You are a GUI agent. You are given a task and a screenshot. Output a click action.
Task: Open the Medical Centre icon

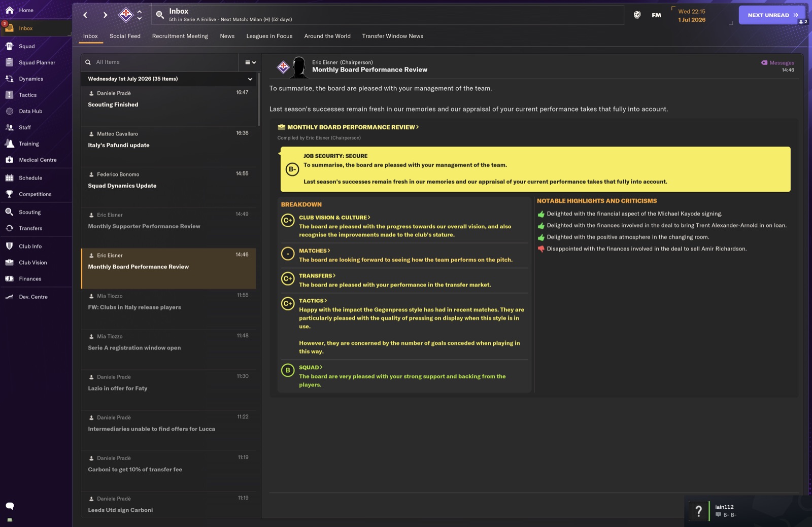(9, 160)
